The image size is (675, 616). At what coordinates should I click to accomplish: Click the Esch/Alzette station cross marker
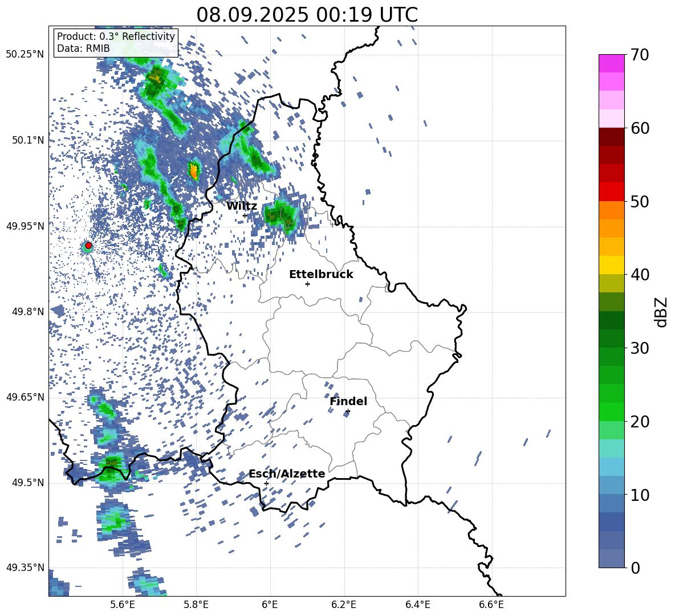pos(266,483)
